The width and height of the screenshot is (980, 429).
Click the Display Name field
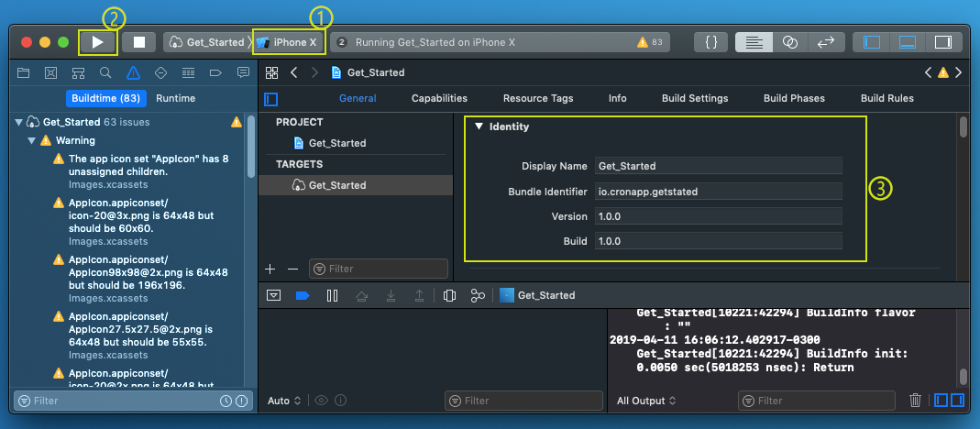point(718,166)
